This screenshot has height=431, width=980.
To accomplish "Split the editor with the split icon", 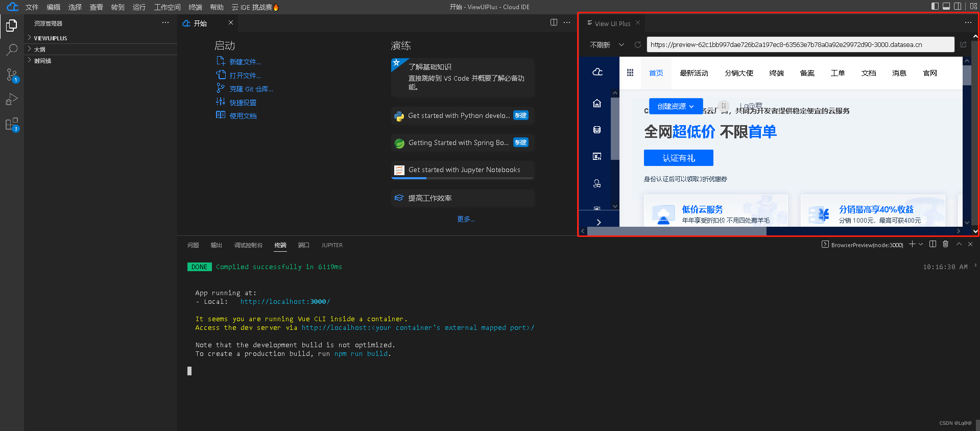I will (554, 22).
